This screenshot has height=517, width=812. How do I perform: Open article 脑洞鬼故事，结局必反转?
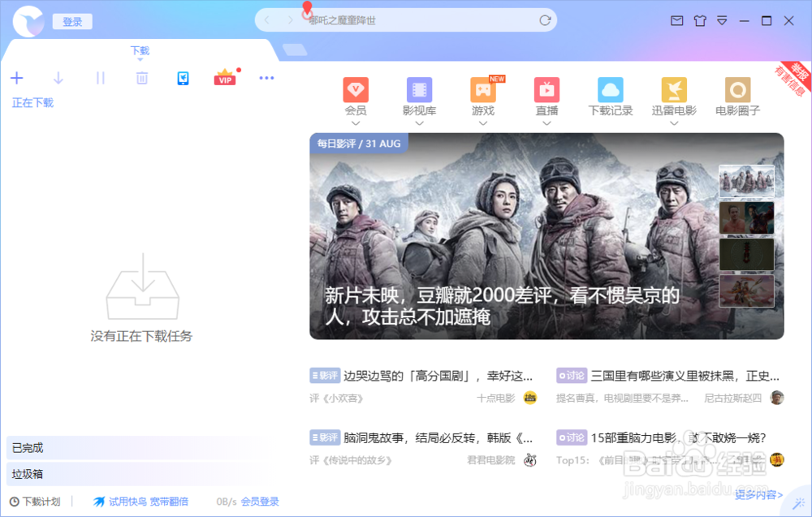[438, 438]
